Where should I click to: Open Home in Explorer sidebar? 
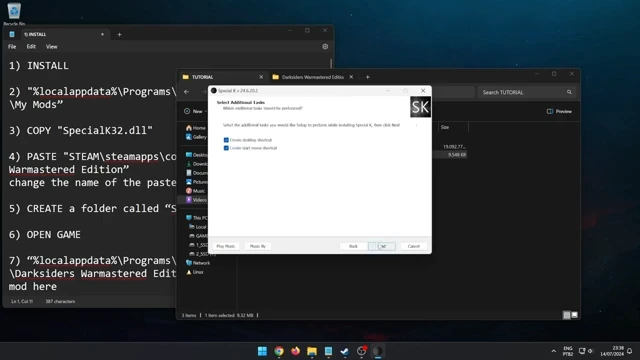point(196,128)
